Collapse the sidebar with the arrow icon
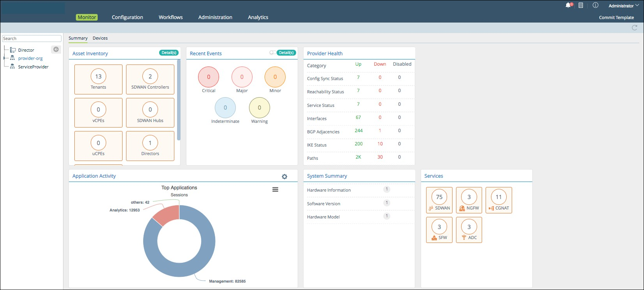 tap(56, 49)
